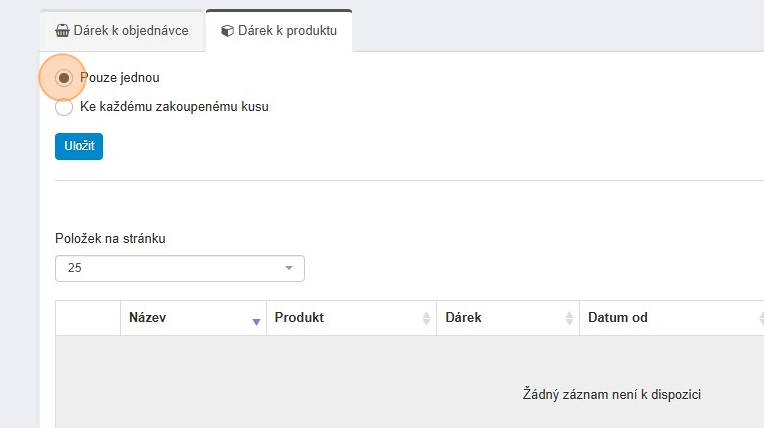This screenshot has height=428, width=764.
Task: Sort table by 'Datum od' column header
Action: tap(618, 318)
